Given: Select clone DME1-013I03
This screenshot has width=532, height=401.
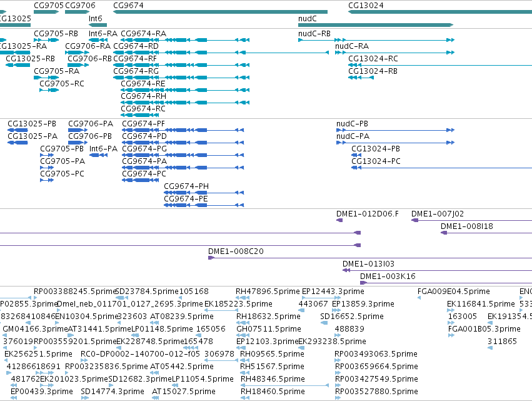Looking at the screenshot, I should tap(368, 264).
